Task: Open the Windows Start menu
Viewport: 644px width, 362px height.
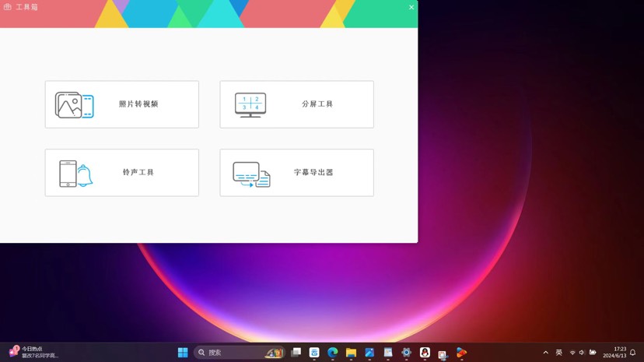Action: pyautogui.click(x=183, y=353)
